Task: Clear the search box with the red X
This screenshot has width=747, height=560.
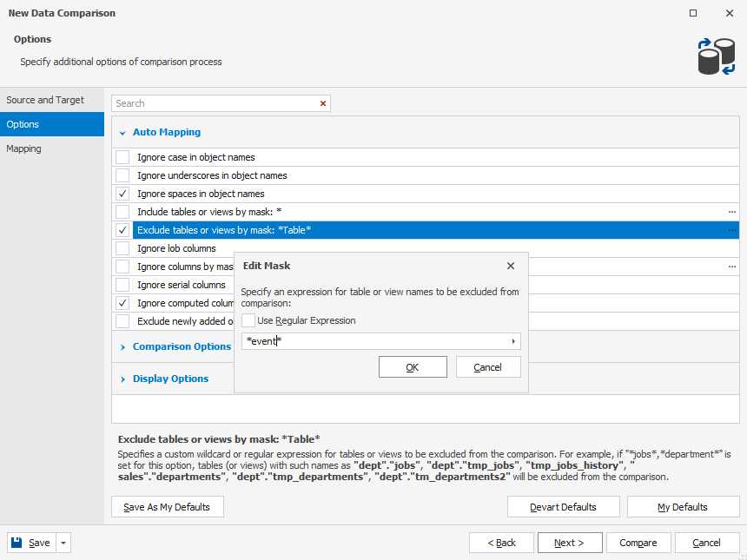Action: tap(323, 103)
